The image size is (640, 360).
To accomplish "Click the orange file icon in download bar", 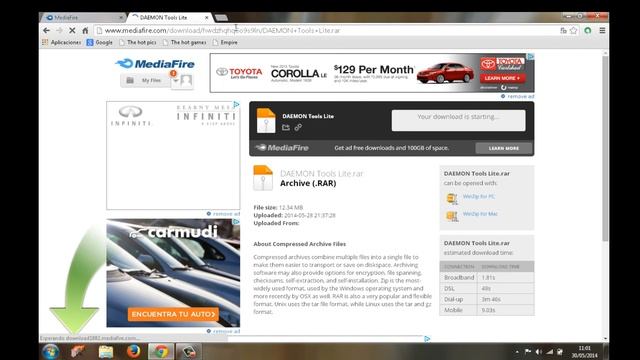I will [266, 120].
